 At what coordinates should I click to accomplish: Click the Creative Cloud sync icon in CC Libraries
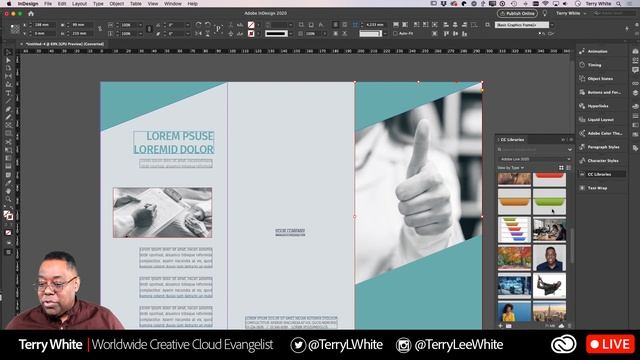(x=561, y=326)
